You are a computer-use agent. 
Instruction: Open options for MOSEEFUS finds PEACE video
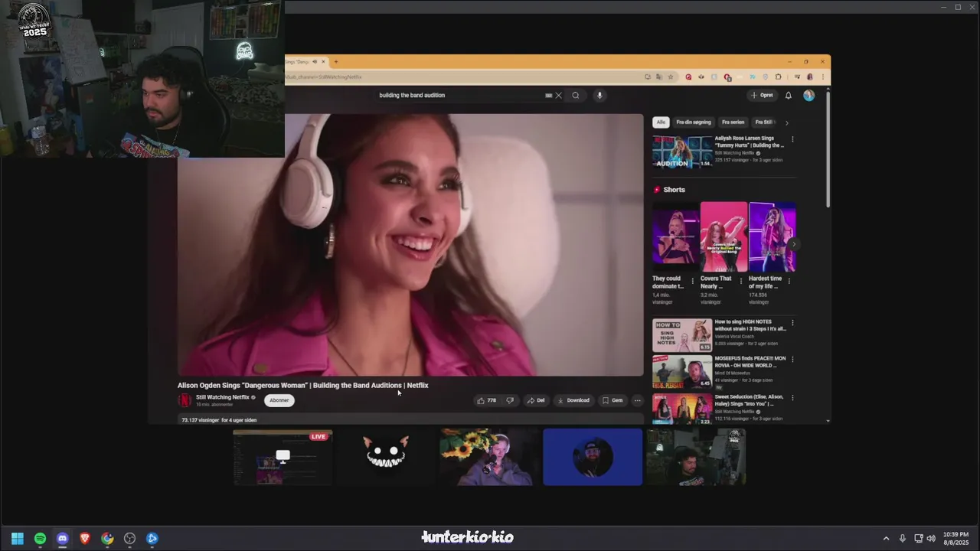792,359
